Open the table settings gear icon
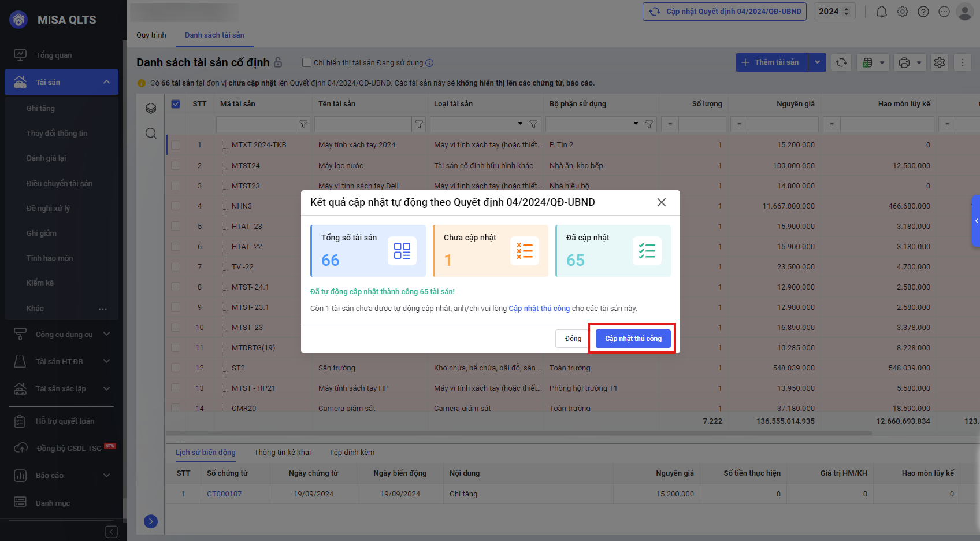Viewport: 980px width, 541px height. click(940, 62)
